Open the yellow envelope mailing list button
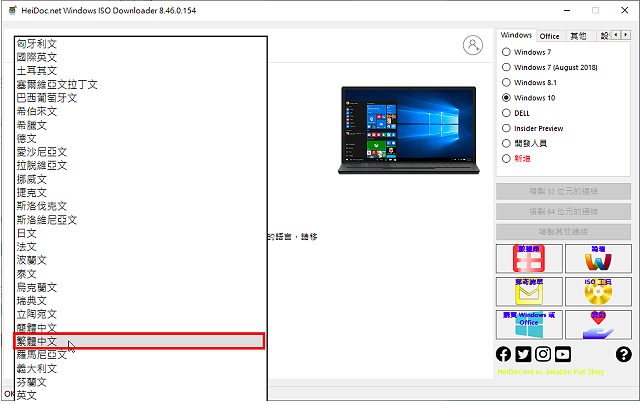 [529, 292]
